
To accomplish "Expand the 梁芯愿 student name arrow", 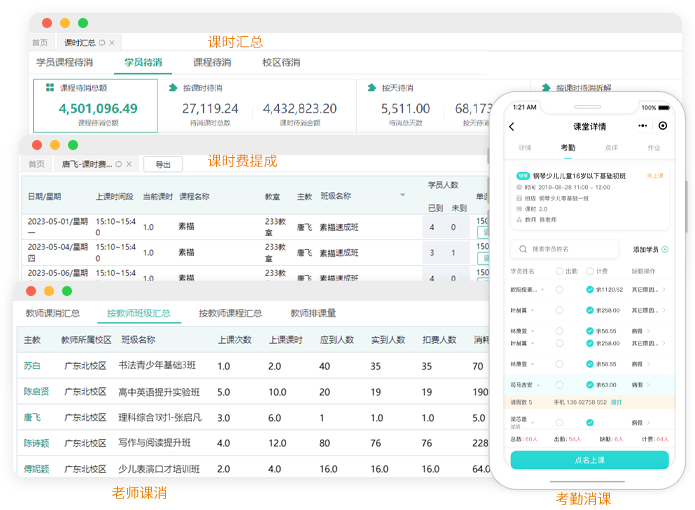I will [532, 422].
